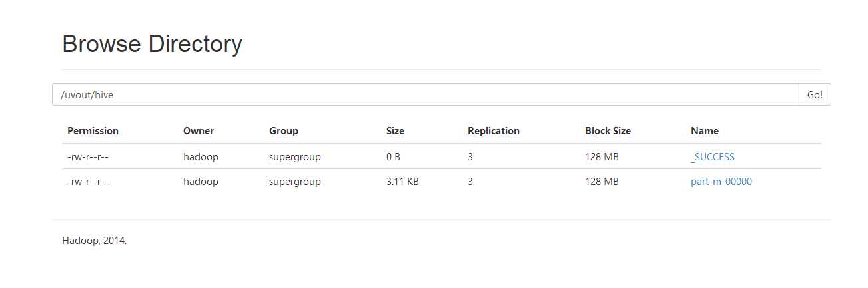This screenshot has width=868, height=288.
Task: Click hadoop owner in the part-m-00000 row
Action: point(201,181)
